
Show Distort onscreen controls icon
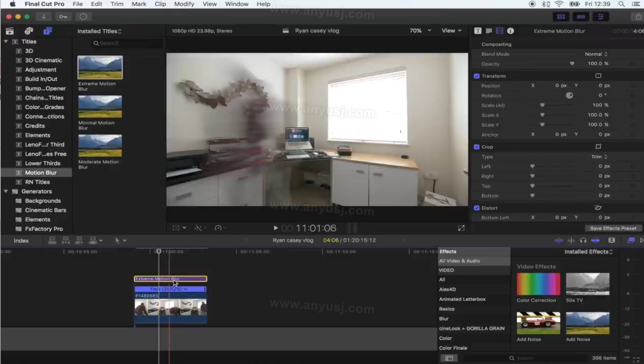pyautogui.click(x=598, y=208)
